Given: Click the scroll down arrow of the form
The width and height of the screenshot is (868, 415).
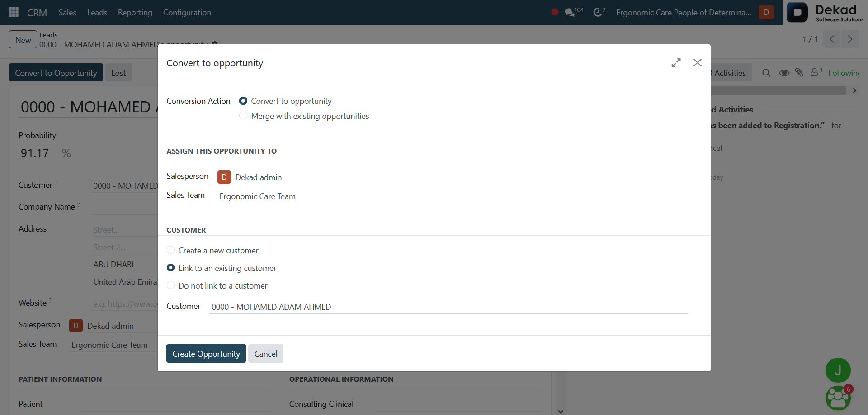Looking at the screenshot, I should click(561, 411).
